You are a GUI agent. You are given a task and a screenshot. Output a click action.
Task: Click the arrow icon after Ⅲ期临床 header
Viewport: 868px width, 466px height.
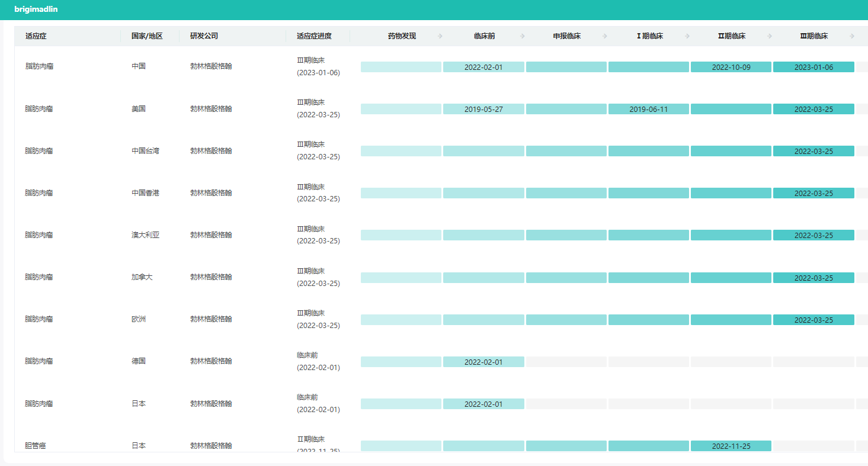pyautogui.click(x=852, y=36)
